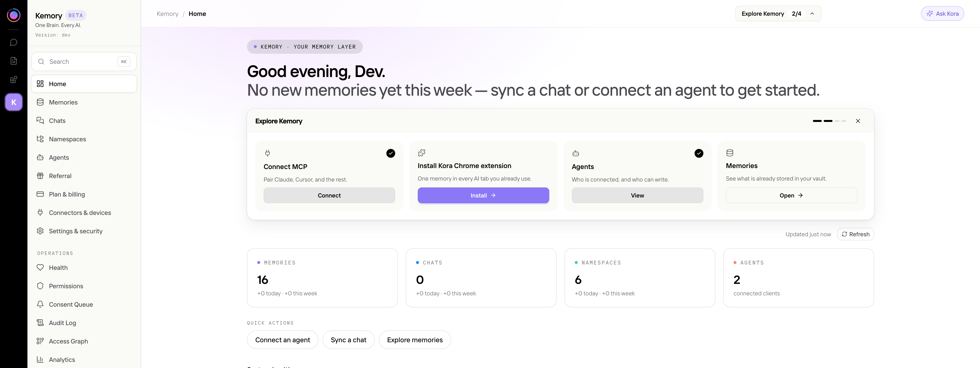This screenshot has height=368, width=980.
Task: Open the Ask Kora assistant
Action: click(x=942, y=14)
